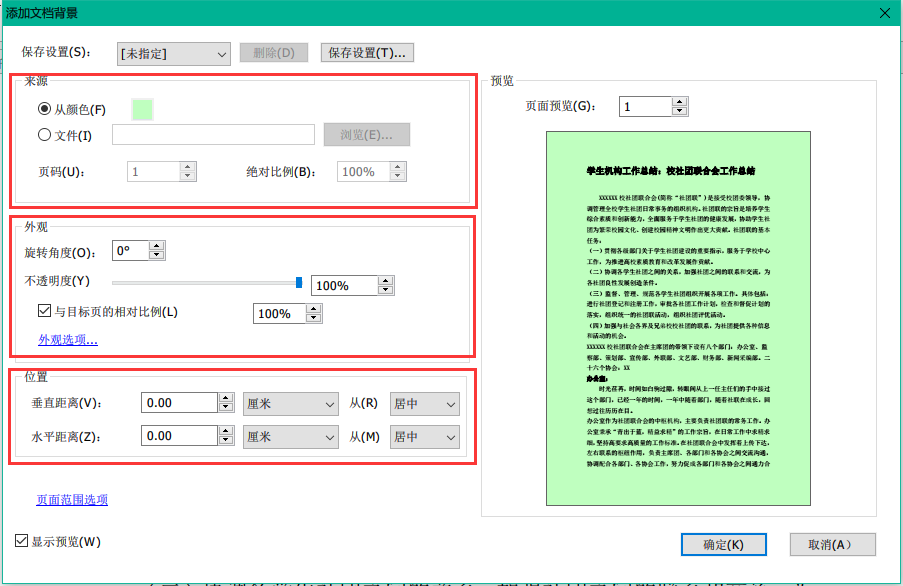Decrease the 页码(U) value with down arrow
This screenshot has height=586, width=903.
click(187, 176)
